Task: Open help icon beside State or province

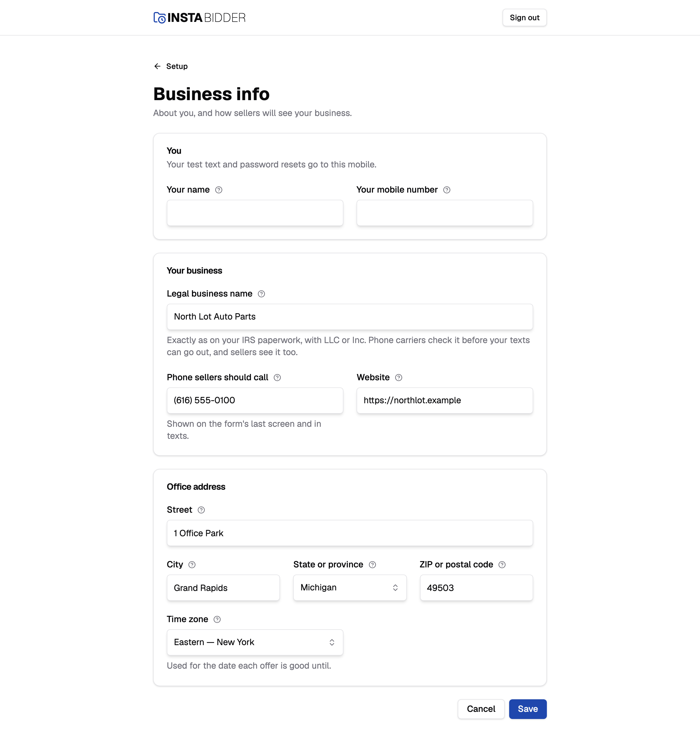Action: tap(373, 565)
